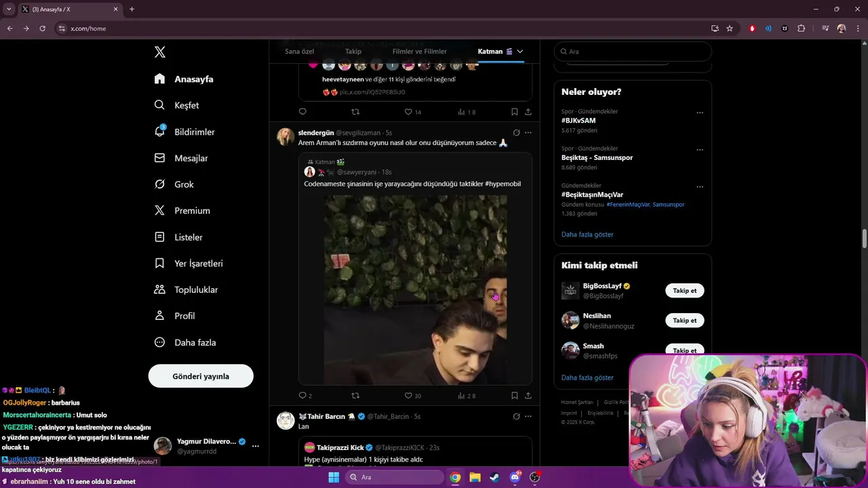This screenshot has height=488, width=868.
Task: Switch to the Sana özel tab
Action: pos(299,52)
